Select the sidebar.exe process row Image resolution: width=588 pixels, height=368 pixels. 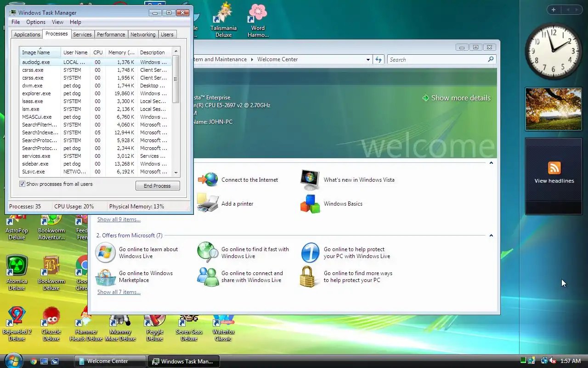tap(95, 164)
